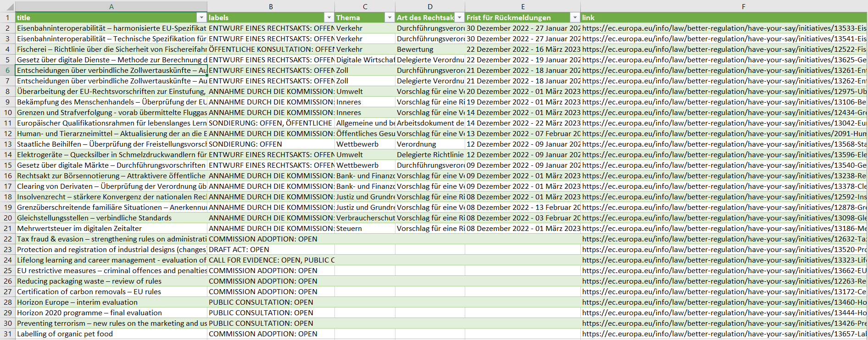Select 'SONDIERUNG: OFFEN' labels cell in row 13

tap(271, 144)
